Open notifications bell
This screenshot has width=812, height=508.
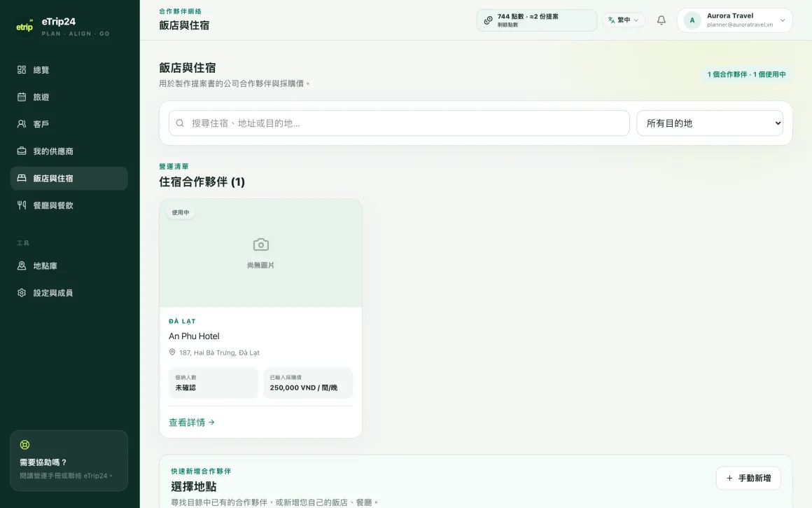point(661,20)
